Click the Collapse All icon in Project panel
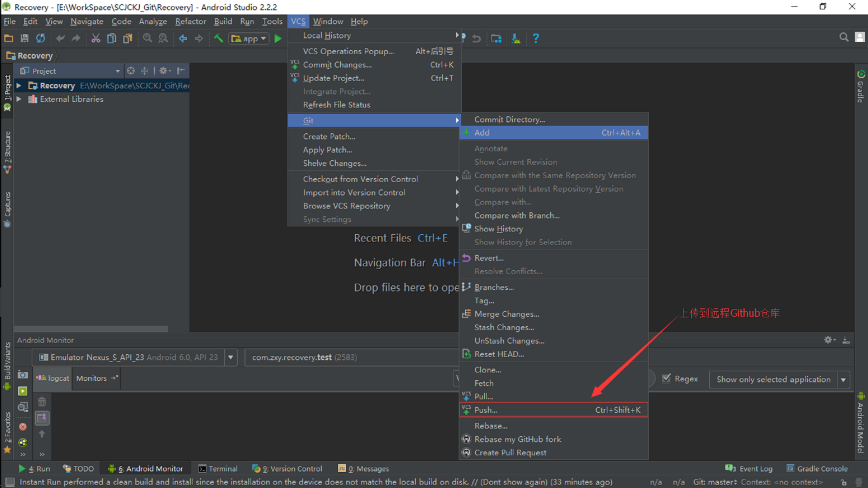The width and height of the screenshot is (868, 488). (145, 71)
